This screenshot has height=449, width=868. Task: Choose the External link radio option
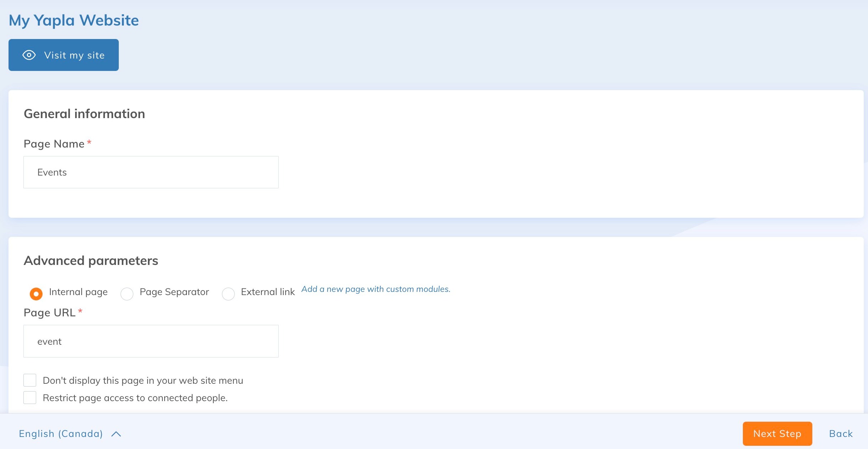(x=228, y=294)
